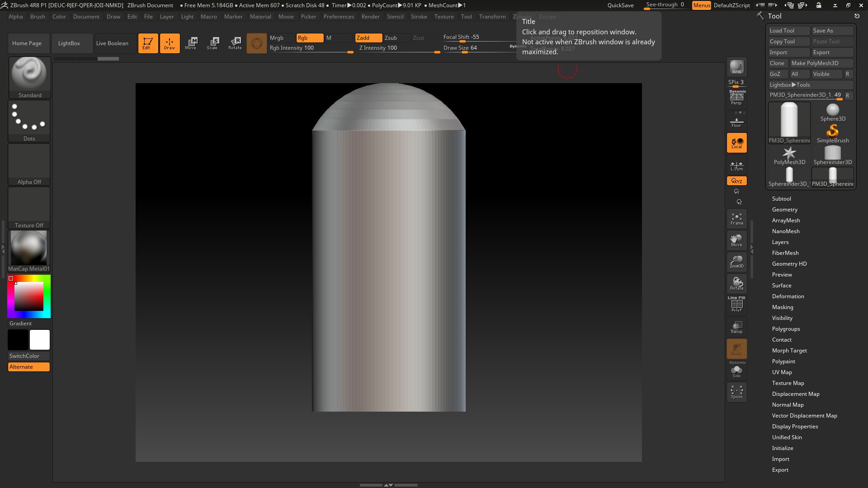Toggle Zadd sculpt mode
Screen dimensions: 868x488
(368, 38)
